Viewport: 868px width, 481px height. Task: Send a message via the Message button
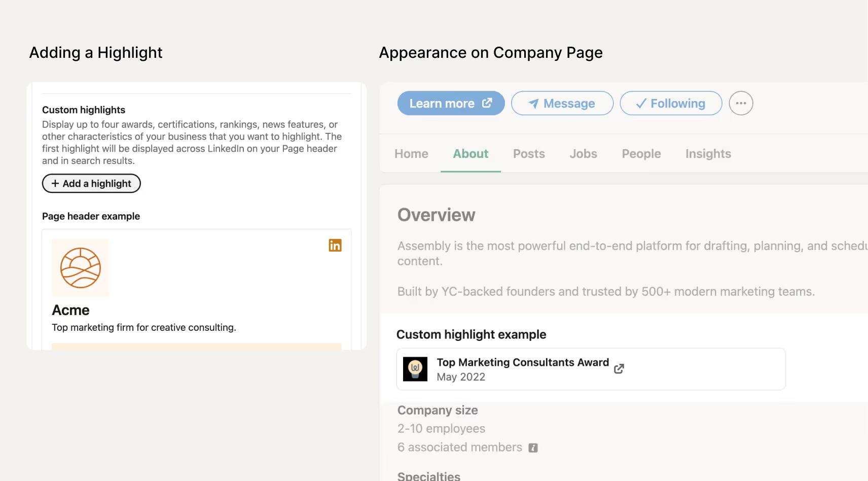pyautogui.click(x=562, y=104)
